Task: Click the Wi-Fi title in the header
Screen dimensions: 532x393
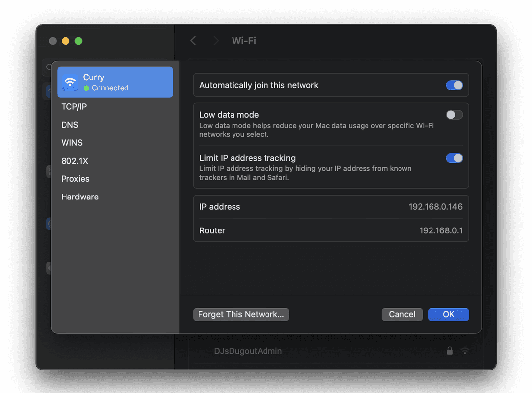Action: (243, 41)
